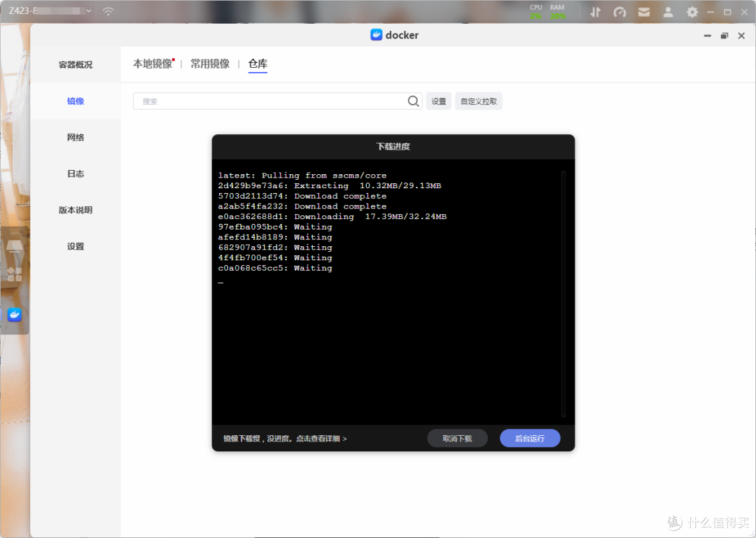Viewport: 756px width, 538px height.
Task: Click the 5703d2113d74 Download complete line
Action: click(302, 196)
